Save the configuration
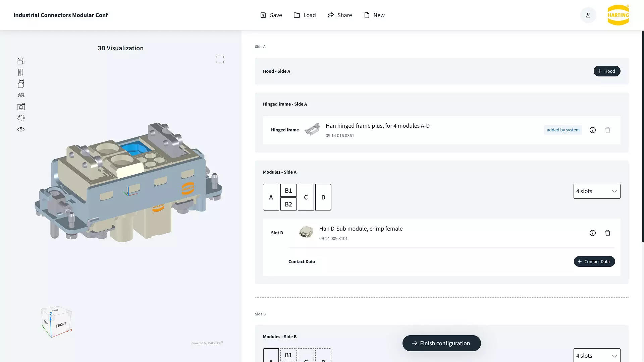Image resolution: width=644 pixels, height=362 pixels. 271,15
